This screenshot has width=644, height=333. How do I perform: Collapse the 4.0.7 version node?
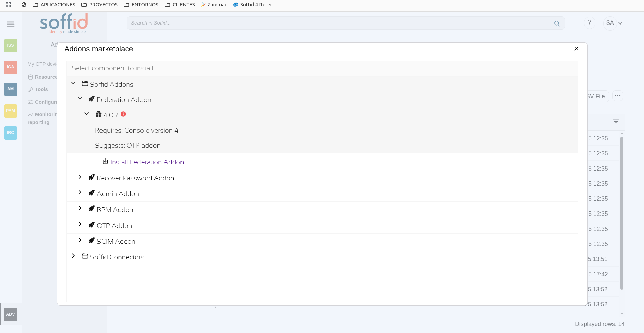click(x=87, y=114)
